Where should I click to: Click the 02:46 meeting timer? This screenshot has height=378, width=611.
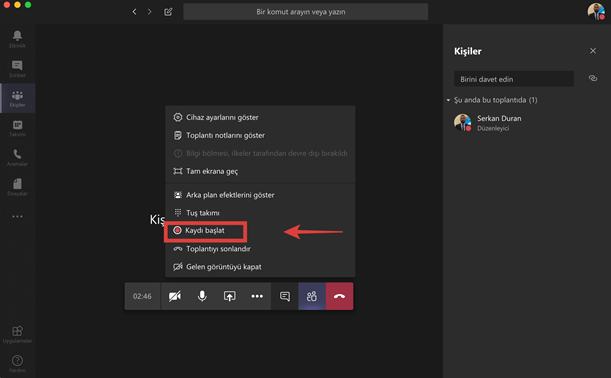[x=142, y=296]
